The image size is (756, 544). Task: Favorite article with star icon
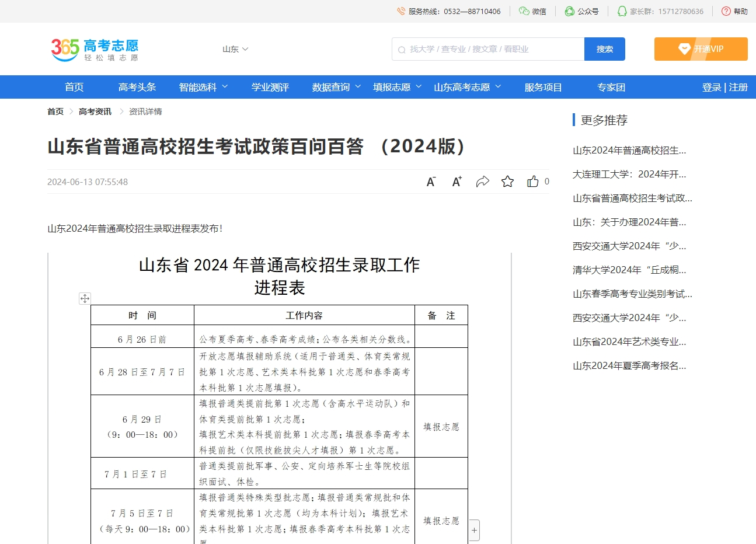pos(508,182)
